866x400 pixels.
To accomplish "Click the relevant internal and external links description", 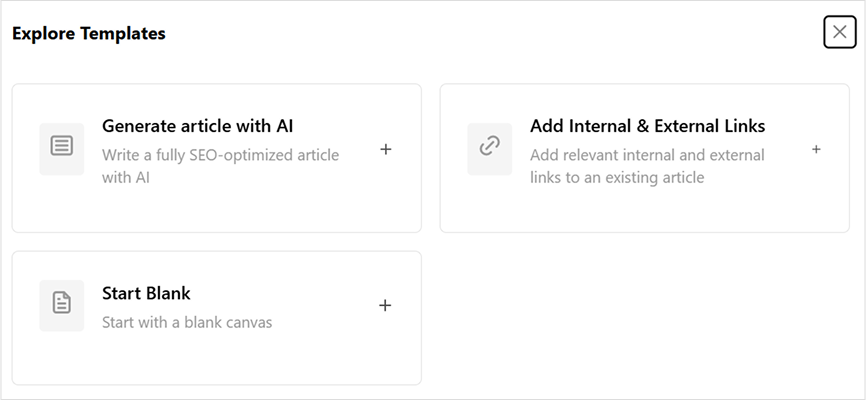I will coord(647,166).
